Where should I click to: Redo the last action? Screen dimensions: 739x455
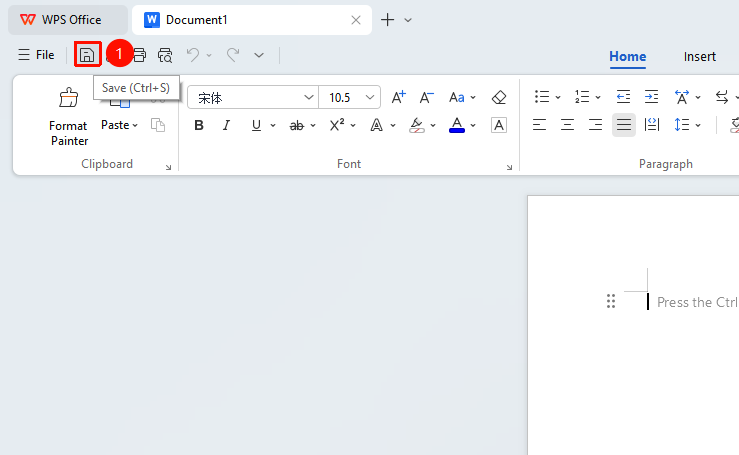(233, 55)
